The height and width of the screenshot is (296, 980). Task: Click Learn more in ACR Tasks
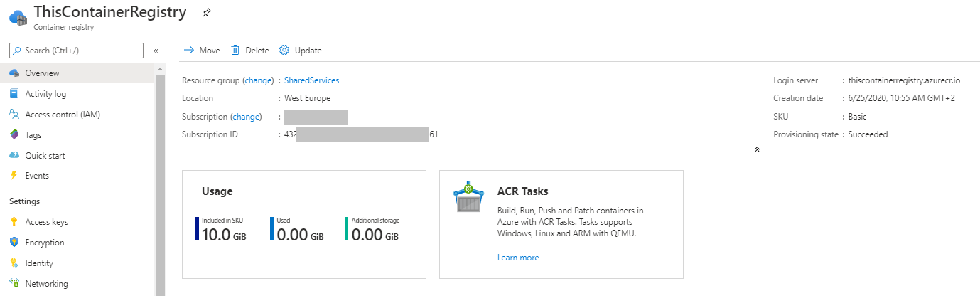pos(518,258)
